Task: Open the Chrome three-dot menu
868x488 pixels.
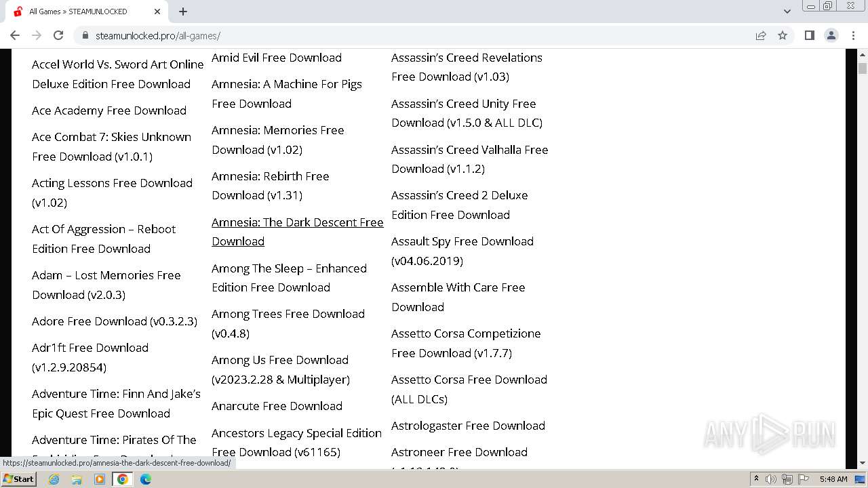Action: pyautogui.click(x=853, y=35)
